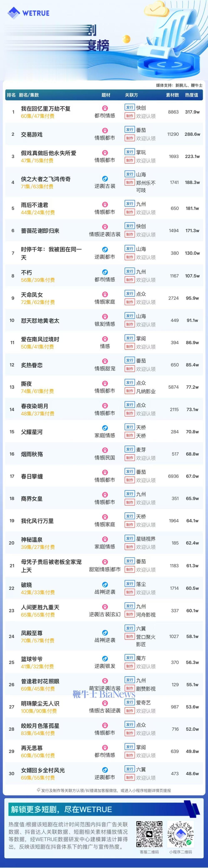
Task: Click the 制作 tag beside 郑州乐不可吱
Action: point(130,183)
